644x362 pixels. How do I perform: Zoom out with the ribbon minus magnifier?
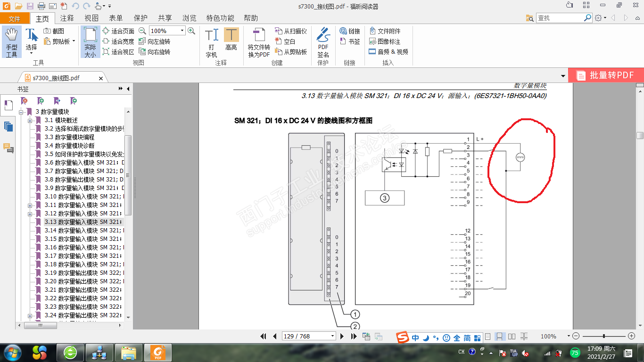(142, 31)
